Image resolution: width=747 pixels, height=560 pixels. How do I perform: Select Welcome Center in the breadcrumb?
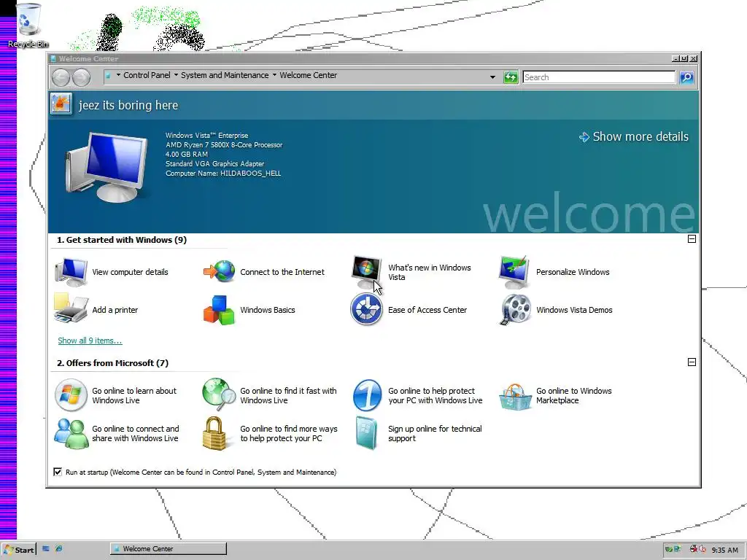point(309,75)
